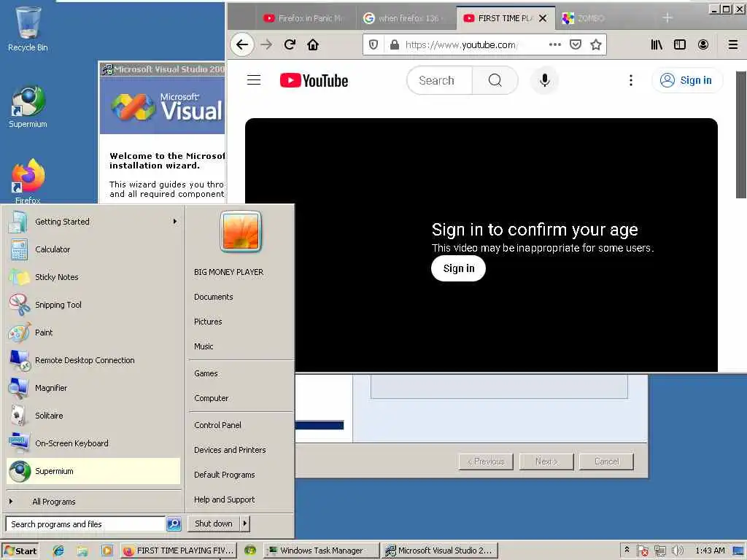
Task: Open Windows Media Player taskbar icon
Action: pos(107,551)
